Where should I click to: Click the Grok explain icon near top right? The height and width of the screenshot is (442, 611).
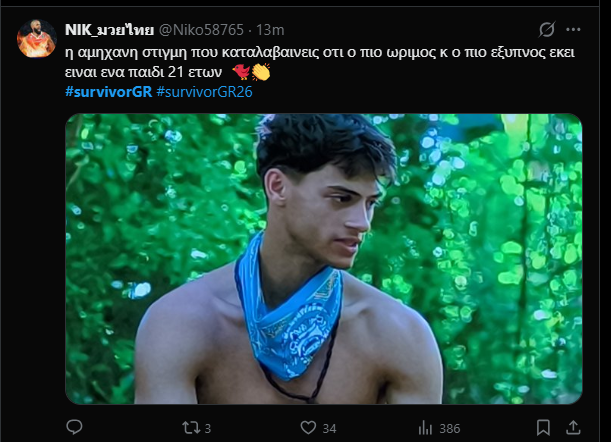546,30
